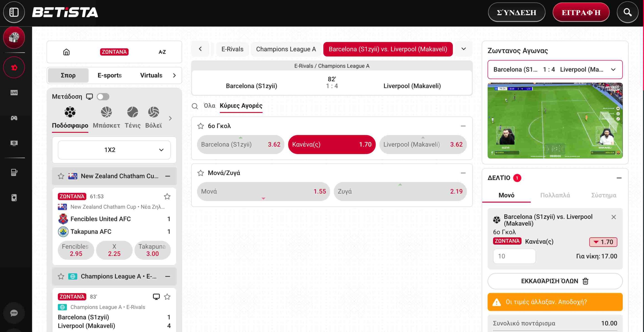Open the 1X2 market dropdown
The height and width of the screenshot is (332, 644).
pyautogui.click(x=114, y=150)
